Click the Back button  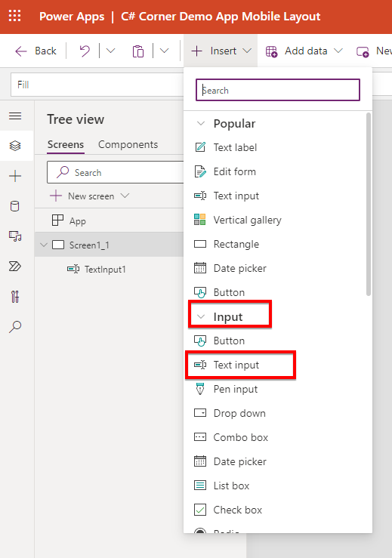tap(35, 51)
